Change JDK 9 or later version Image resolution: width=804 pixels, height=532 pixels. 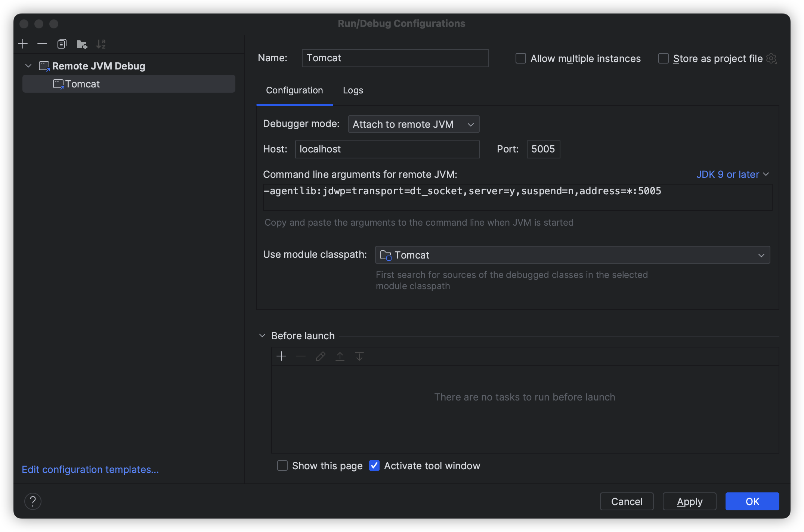pos(733,174)
